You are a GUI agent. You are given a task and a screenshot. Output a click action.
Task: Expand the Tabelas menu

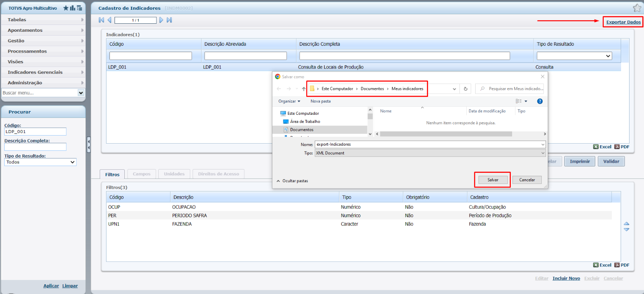point(43,20)
